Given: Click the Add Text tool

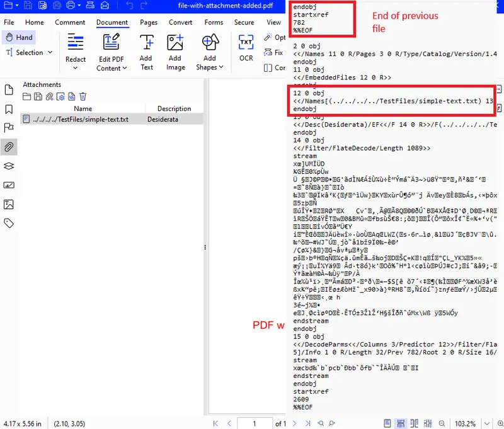Looking at the screenshot, I should point(147,52).
